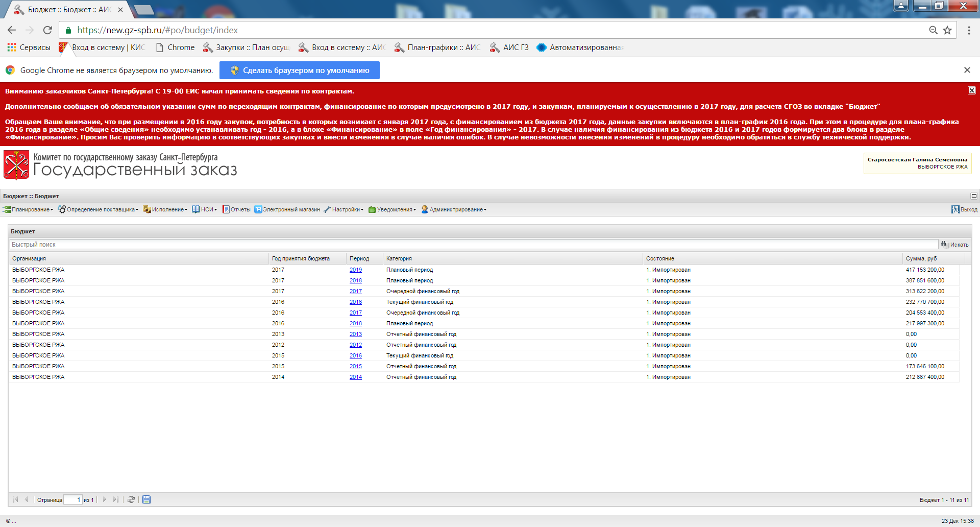Bookmark this page with the star icon

947,30
